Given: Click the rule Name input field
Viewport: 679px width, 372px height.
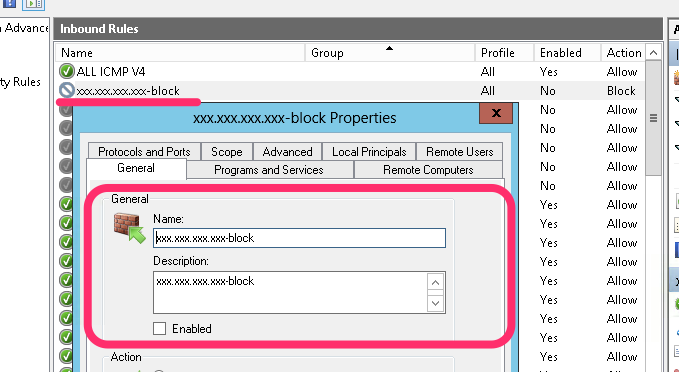Looking at the screenshot, I should coord(299,238).
